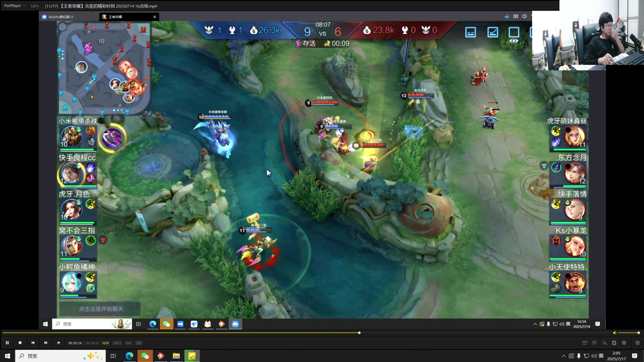Select 小鳄鱼橘神 hero portrait
Screen dimensions: 644x362
click(72, 283)
